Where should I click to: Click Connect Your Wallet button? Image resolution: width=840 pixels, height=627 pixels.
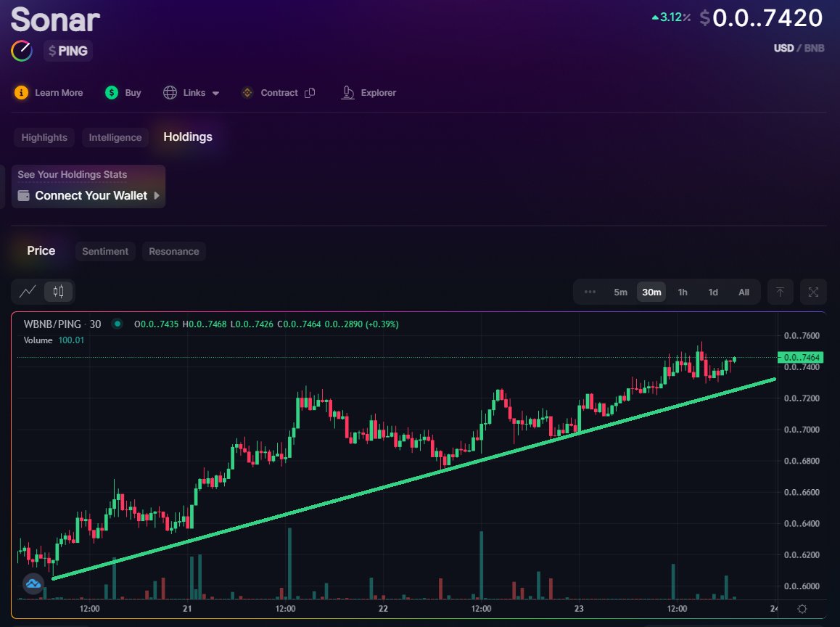tap(88, 196)
